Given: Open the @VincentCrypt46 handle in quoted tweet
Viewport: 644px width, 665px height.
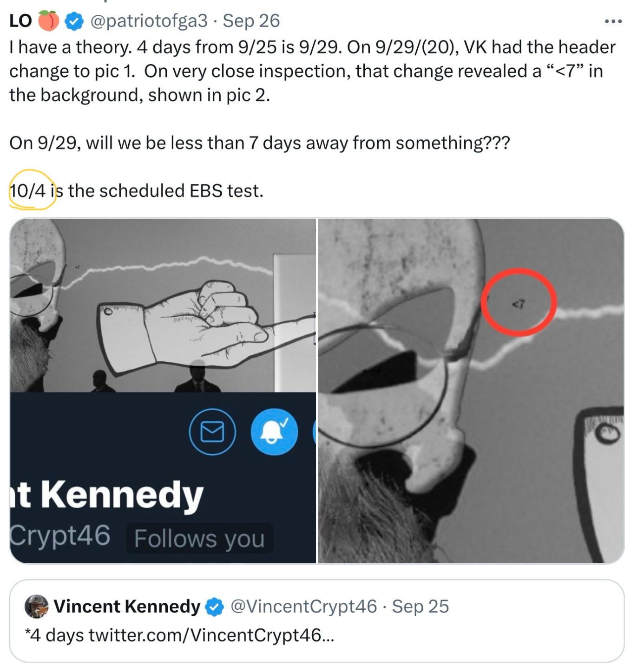Looking at the screenshot, I should pyautogui.click(x=303, y=606).
